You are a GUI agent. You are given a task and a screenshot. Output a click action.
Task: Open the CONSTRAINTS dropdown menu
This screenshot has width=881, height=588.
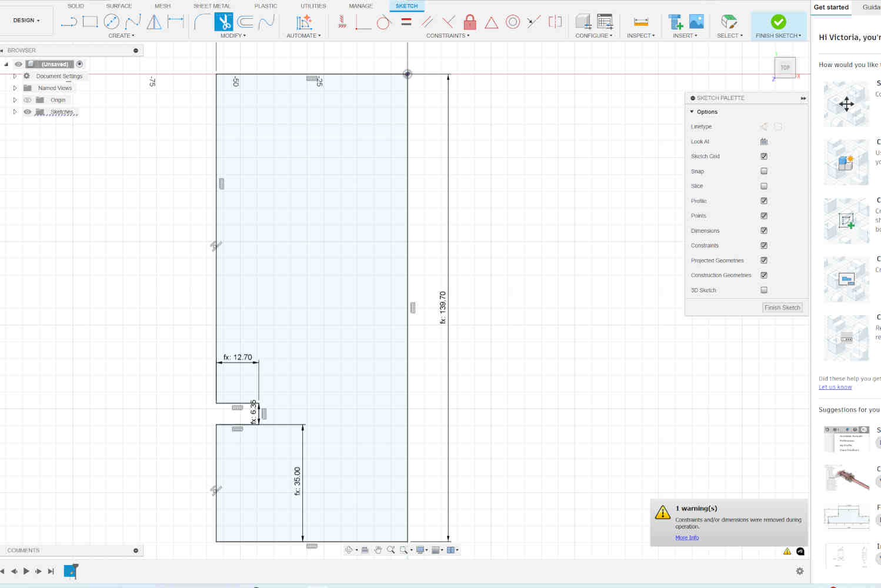pyautogui.click(x=448, y=36)
